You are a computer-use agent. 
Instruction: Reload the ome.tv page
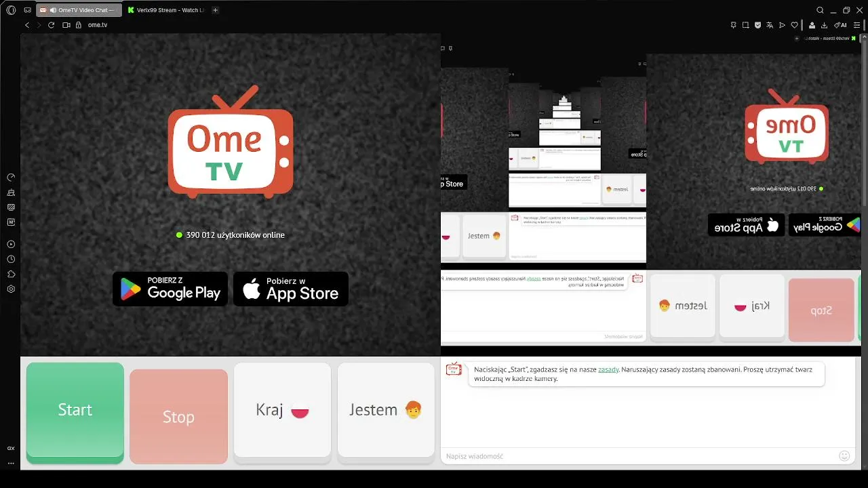(51, 25)
